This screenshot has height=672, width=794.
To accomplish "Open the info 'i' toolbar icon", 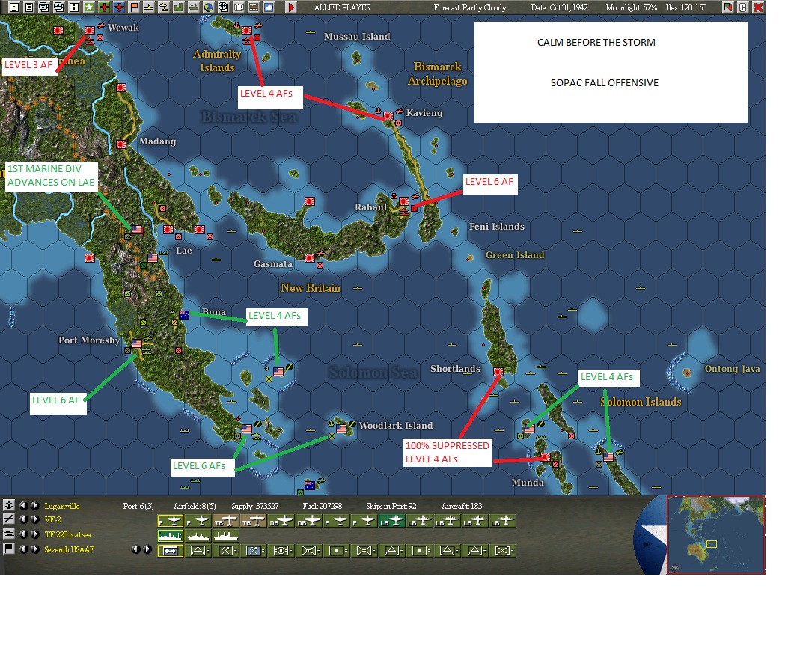I will click(x=74, y=7).
